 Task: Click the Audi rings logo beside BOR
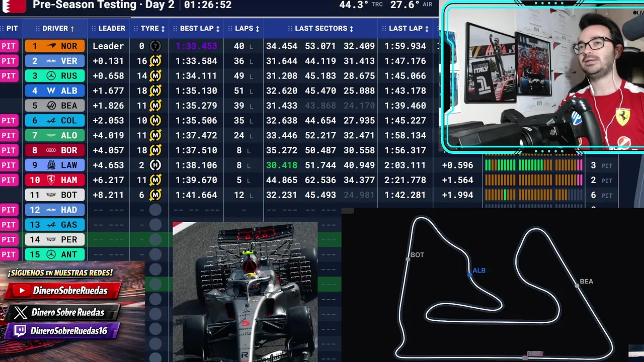(x=51, y=150)
